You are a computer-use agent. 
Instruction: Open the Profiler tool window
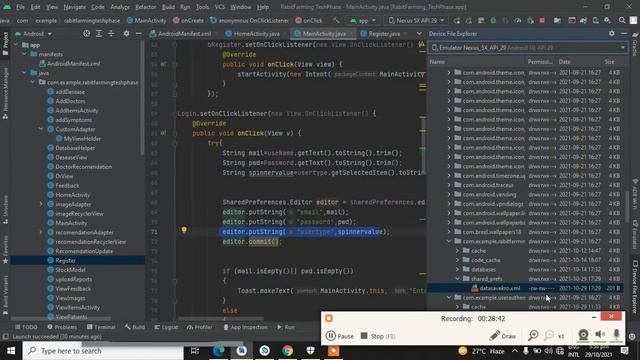[x=199, y=327]
